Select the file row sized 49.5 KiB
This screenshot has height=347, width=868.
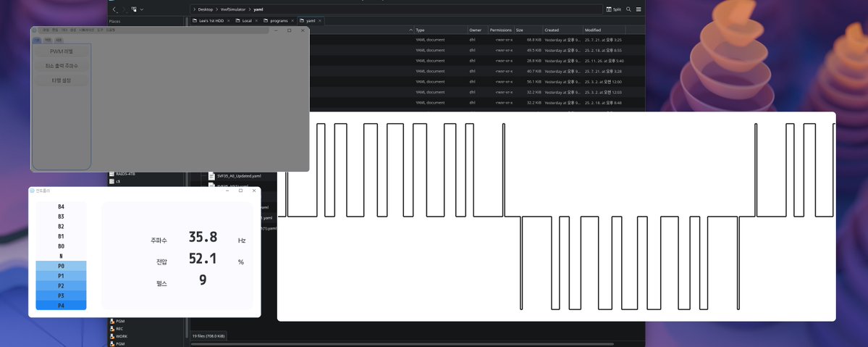(476, 50)
